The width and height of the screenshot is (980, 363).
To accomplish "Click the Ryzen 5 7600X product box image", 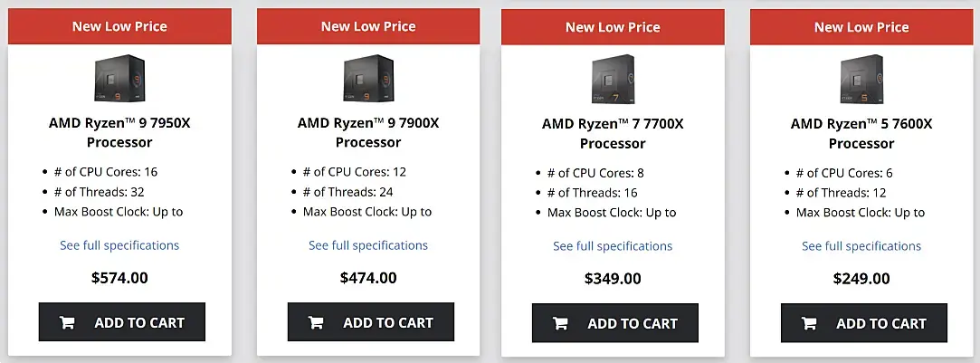I will tap(861, 79).
